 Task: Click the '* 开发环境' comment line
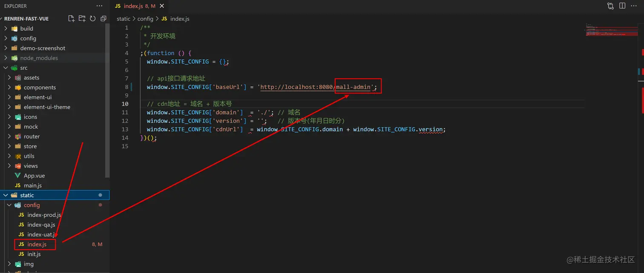click(160, 36)
